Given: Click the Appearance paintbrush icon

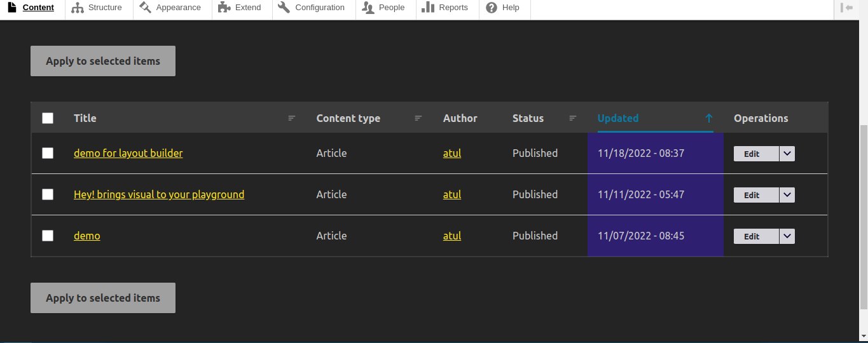Looking at the screenshot, I should [x=146, y=8].
